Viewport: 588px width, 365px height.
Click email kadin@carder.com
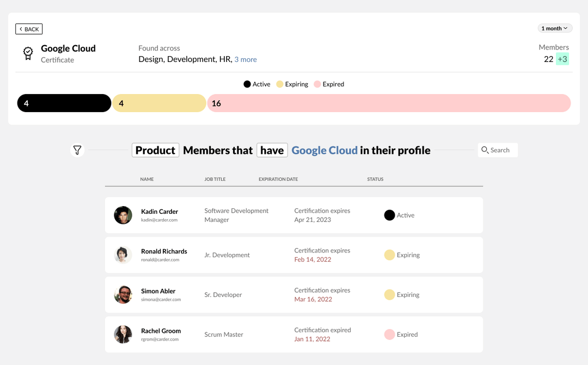click(159, 220)
